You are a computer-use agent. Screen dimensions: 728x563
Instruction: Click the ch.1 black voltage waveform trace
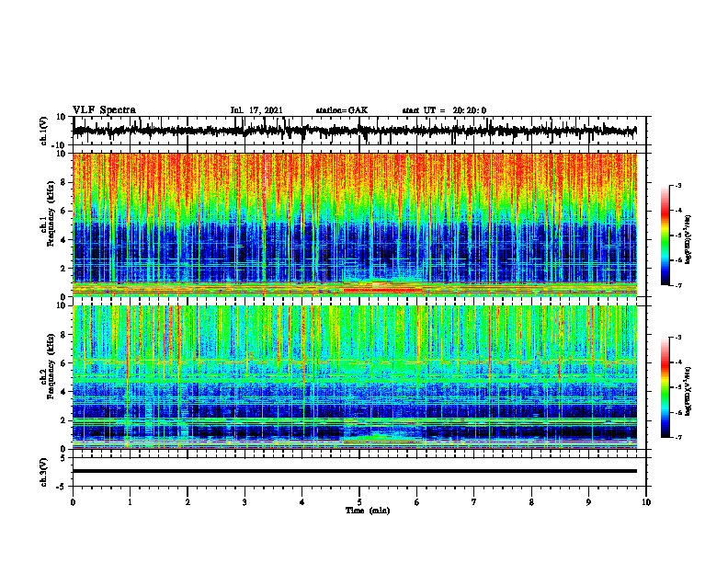[x=354, y=131]
